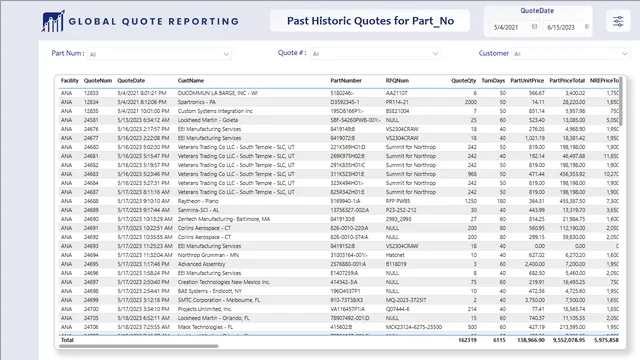Viewport: 640px width, 360px height.
Task: Select RFQ number AA21107 cell
Action: coord(396,93)
